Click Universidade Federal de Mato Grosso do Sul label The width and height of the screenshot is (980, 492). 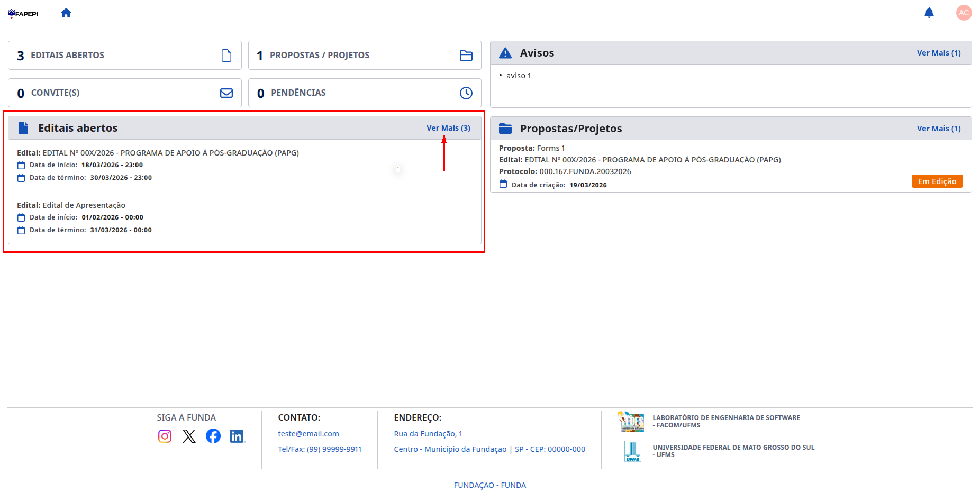tap(733, 451)
